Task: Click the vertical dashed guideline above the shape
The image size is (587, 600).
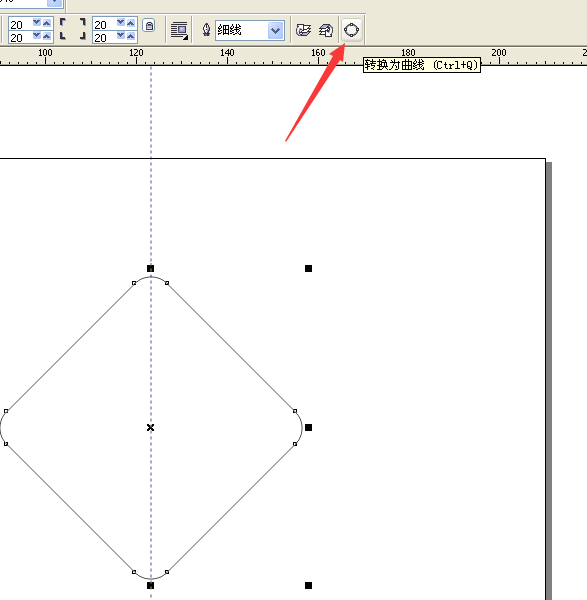Action: pyautogui.click(x=151, y=165)
